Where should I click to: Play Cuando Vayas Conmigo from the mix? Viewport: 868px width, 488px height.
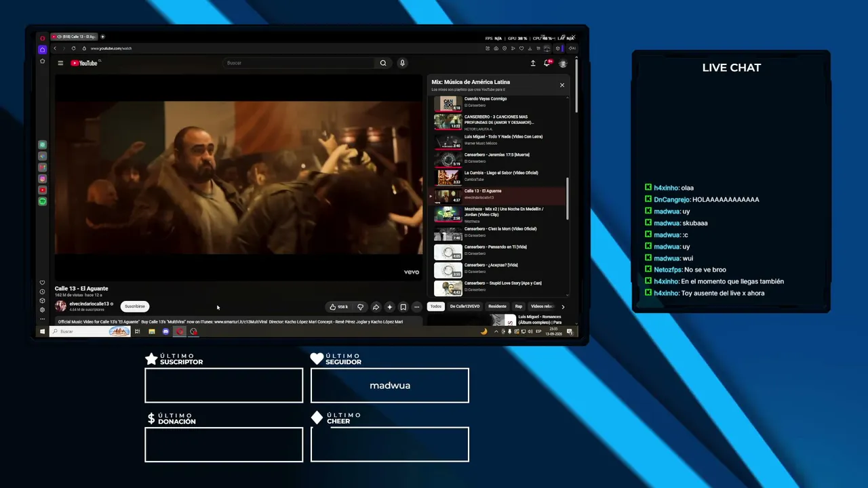click(498, 103)
